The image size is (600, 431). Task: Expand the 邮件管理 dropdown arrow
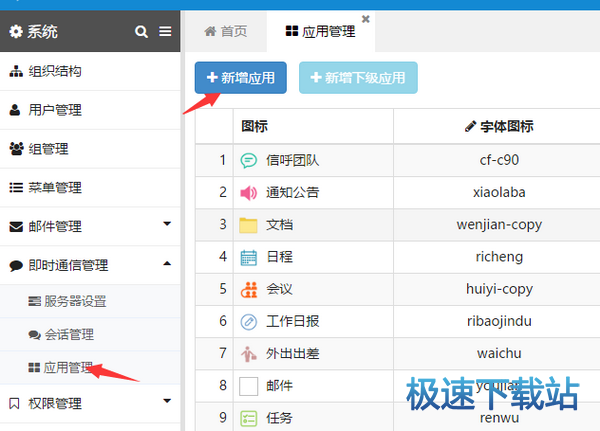click(167, 224)
